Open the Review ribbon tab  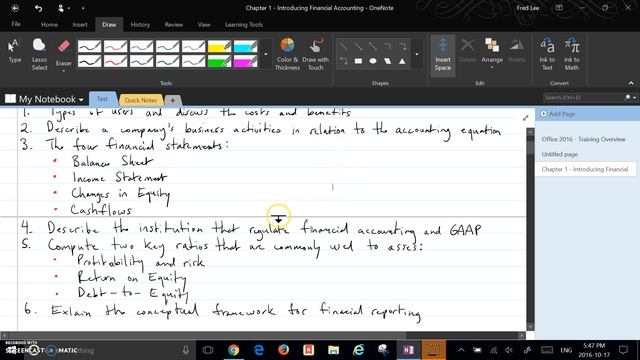pos(174,24)
